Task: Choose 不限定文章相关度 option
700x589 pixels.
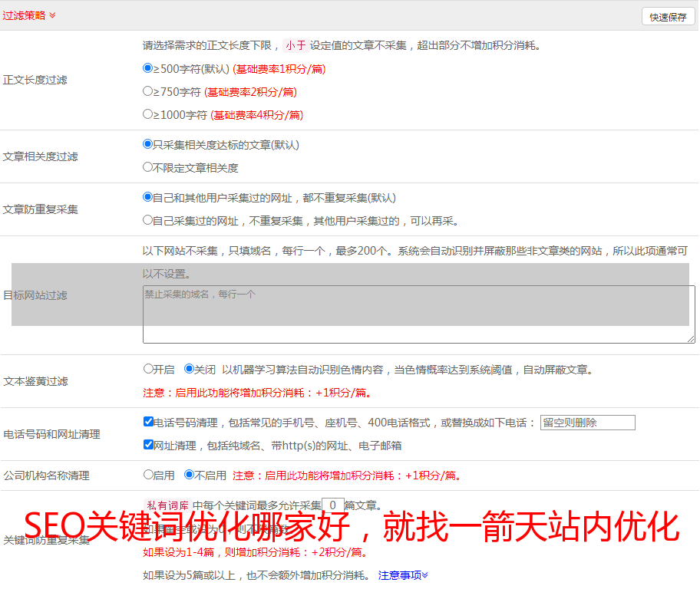Action: (x=147, y=167)
